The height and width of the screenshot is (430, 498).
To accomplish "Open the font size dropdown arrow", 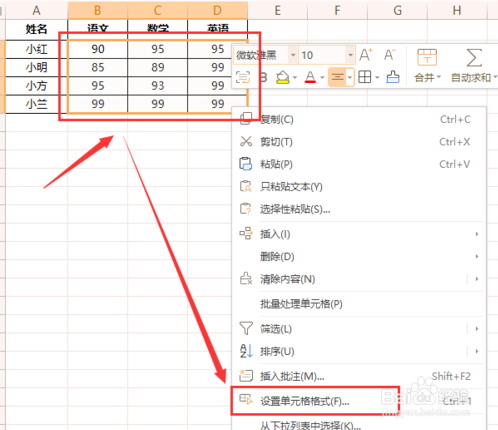I will (350, 55).
